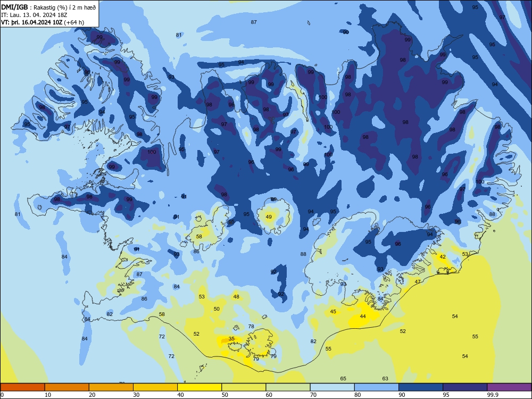Click the humidity value '35' on the map

(x=231, y=338)
